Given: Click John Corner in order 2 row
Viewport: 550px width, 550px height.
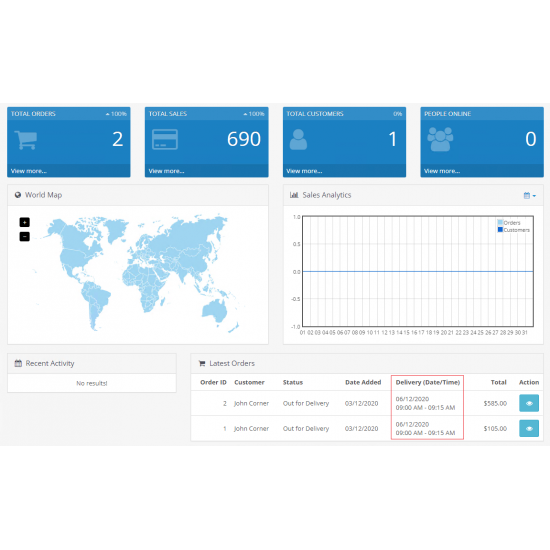Looking at the screenshot, I should pyautogui.click(x=251, y=403).
